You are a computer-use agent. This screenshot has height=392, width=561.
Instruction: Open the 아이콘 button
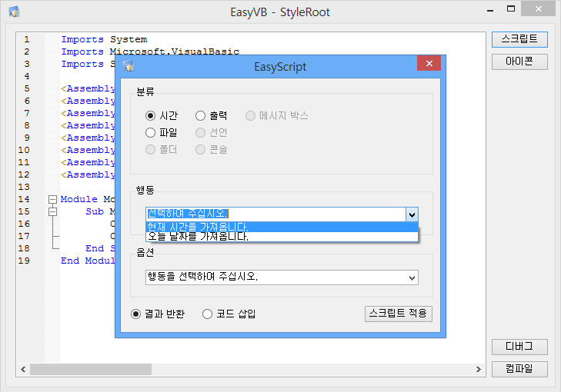(519, 61)
